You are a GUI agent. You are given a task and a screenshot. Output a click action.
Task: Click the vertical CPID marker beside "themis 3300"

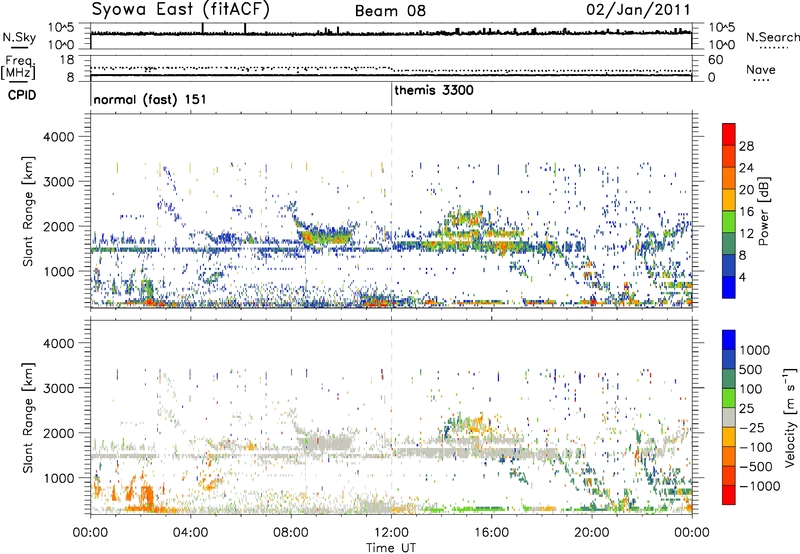[x=391, y=94]
